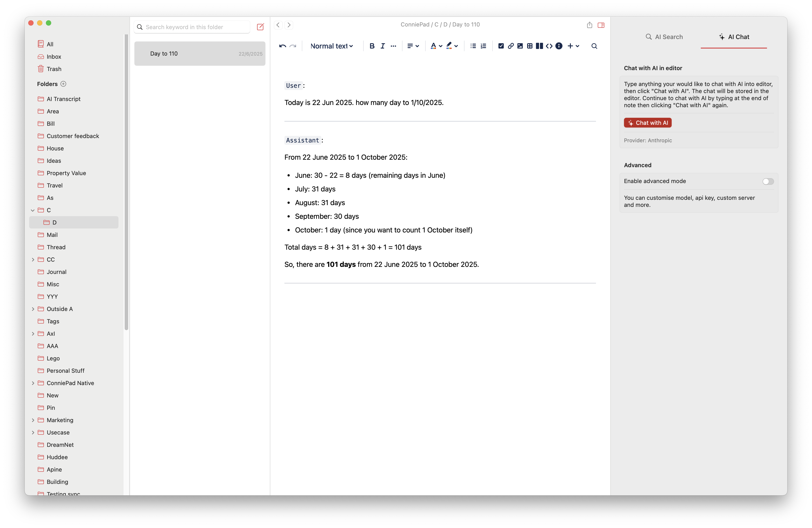Image resolution: width=812 pixels, height=528 pixels.
Task: Open the Normal text style dropdown
Action: (331, 46)
